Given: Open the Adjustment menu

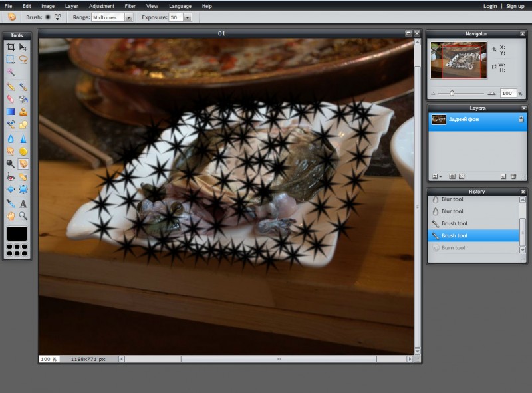Looking at the screenshot, I should click(102, 6).
